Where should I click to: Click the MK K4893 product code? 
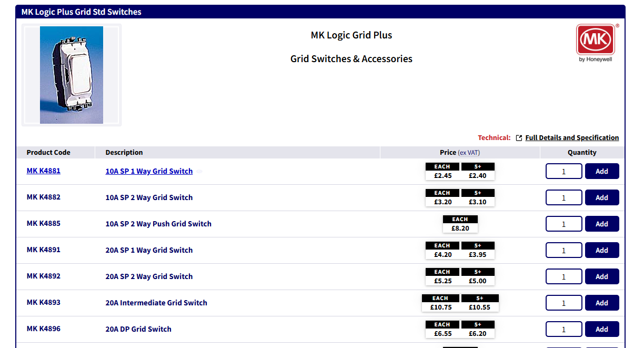[44, 303]
